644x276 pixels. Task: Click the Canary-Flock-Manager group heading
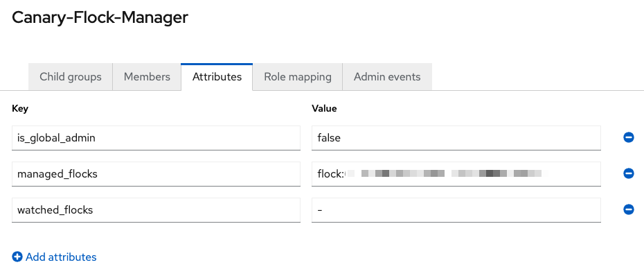(100, 18)
